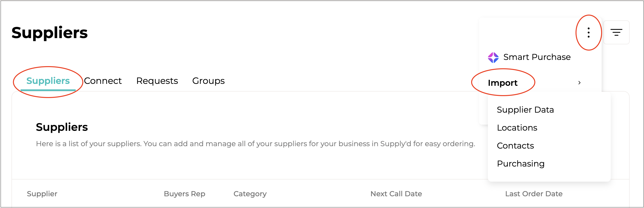Expand the Import submenu chevron
Viewport: 644px width, 208px height.
pos(579,83)
